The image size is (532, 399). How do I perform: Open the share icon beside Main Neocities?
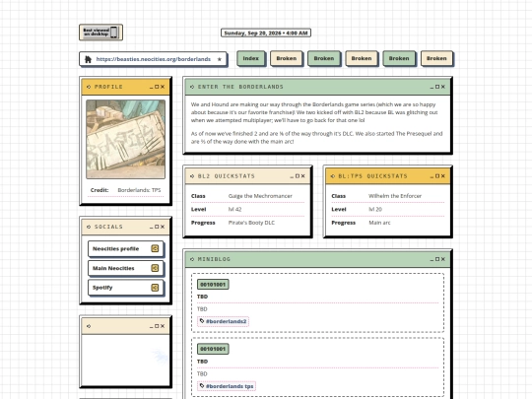155,268
